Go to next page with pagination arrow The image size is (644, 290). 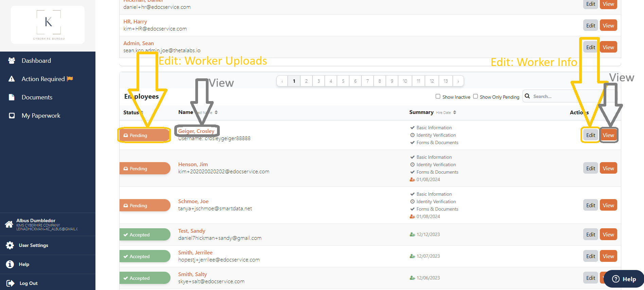pos(458,81)
